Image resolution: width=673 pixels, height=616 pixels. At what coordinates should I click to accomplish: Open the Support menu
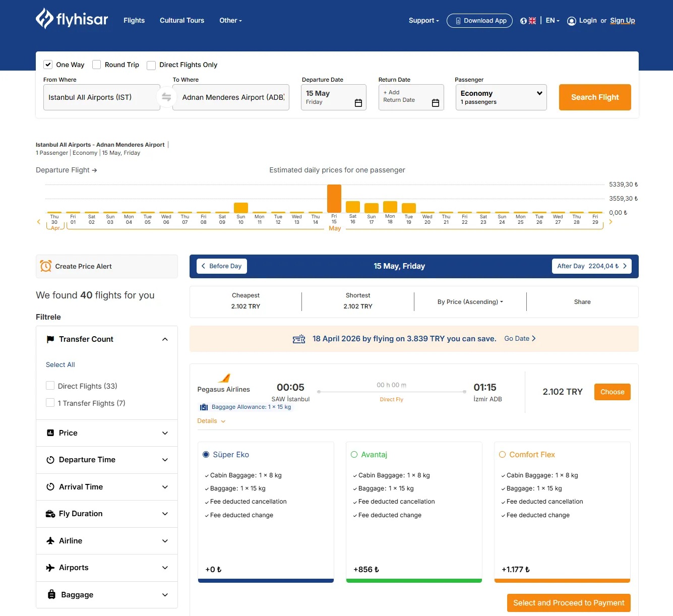(x=423, y=20)
